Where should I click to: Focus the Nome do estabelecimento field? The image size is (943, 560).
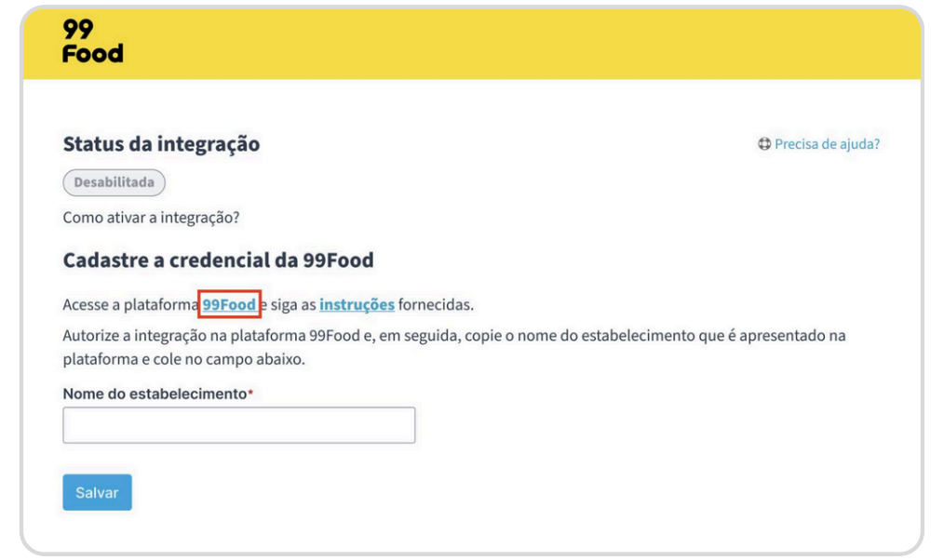(x=238, y=425)
